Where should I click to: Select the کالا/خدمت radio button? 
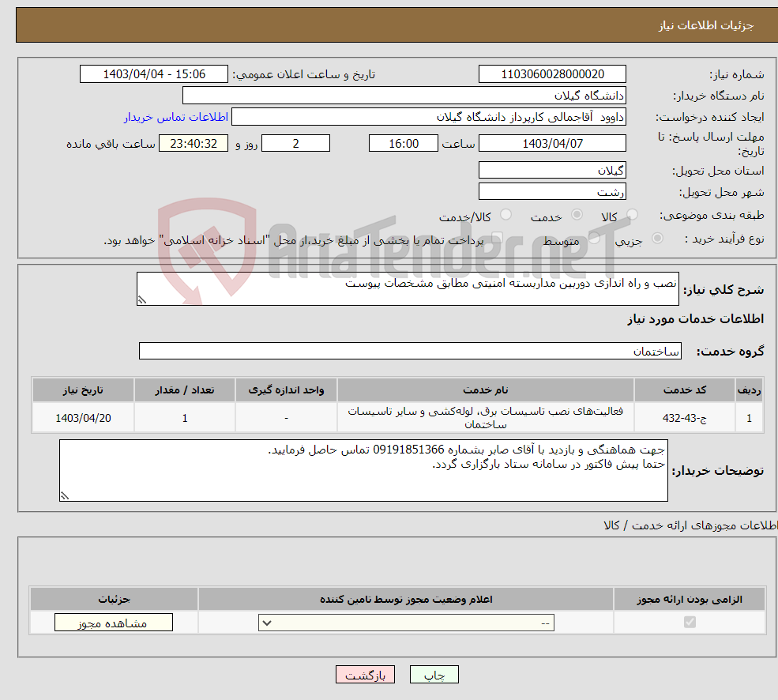[x=506, y=215]
